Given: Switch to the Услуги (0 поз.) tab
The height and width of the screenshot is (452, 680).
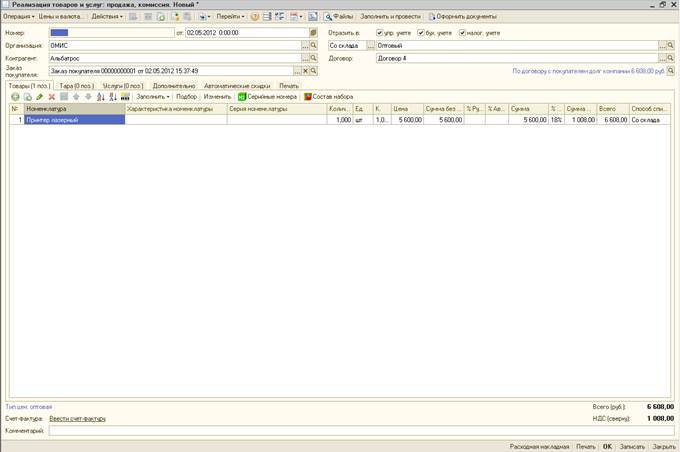Looking at the screenshot, I should (122, 86).
